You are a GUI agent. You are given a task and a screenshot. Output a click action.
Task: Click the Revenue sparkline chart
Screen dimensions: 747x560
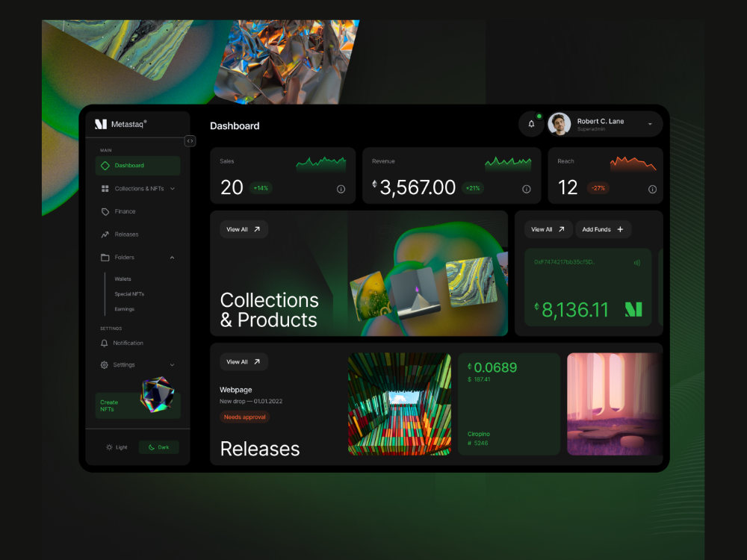[x=508, y=164]
